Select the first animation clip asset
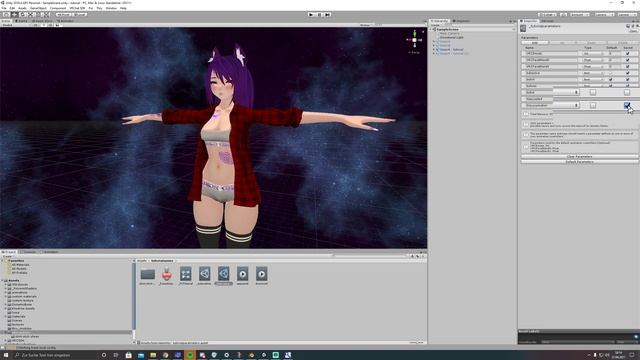The image size is (640, 360). pyautogui.click(x=242, y=274)
